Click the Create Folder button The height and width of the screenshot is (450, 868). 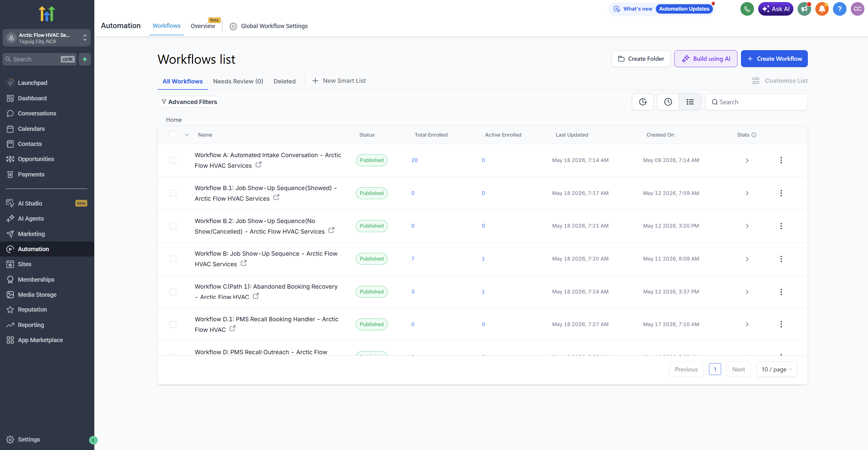[641, 59]
